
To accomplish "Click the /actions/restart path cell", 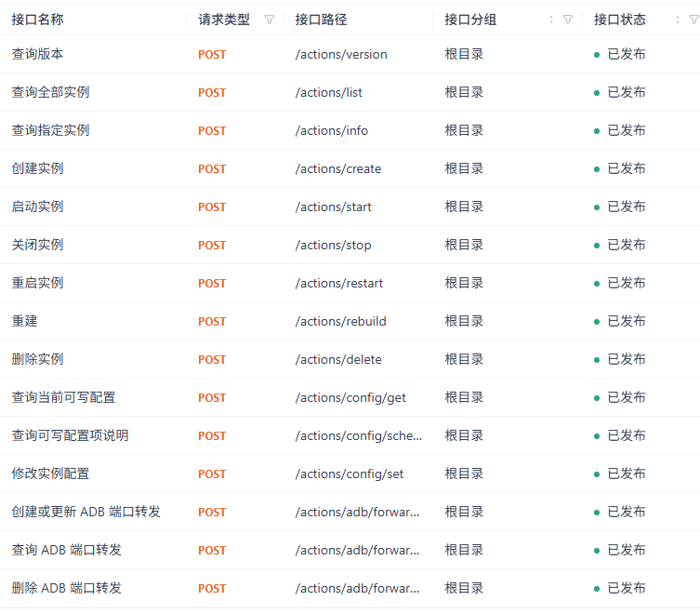I will click(x=338, y=284).
